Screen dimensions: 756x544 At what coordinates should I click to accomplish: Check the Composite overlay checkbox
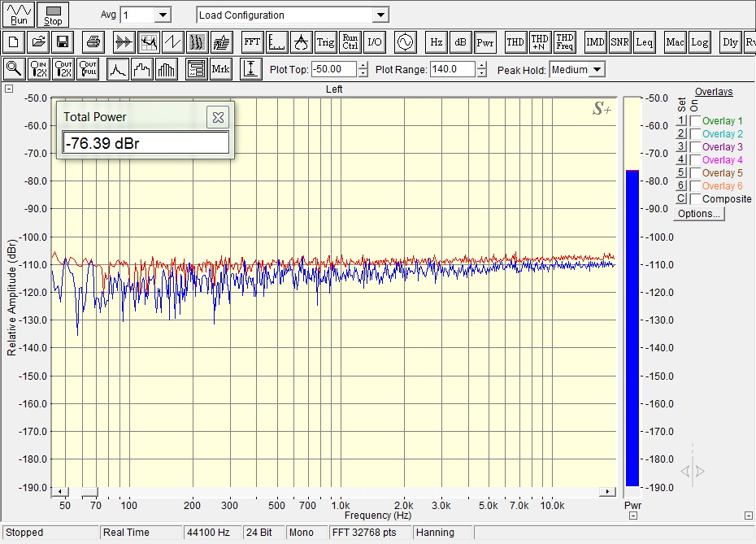pos(695,199)
